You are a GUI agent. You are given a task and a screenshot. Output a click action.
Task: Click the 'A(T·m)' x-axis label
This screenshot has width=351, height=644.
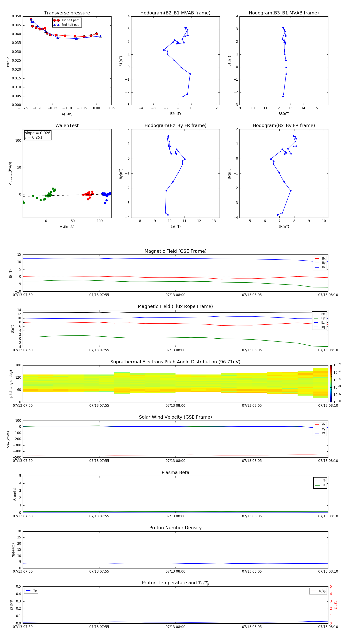point(67,114)
